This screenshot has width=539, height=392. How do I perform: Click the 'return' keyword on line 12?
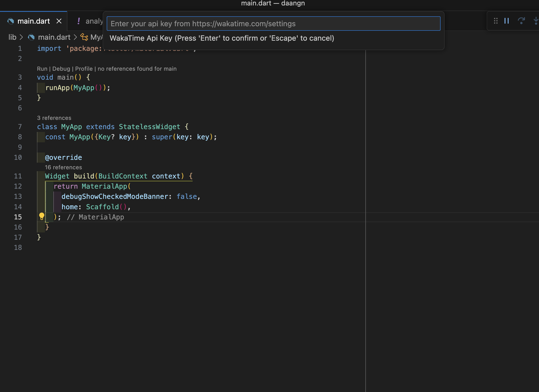click(66, 186)
